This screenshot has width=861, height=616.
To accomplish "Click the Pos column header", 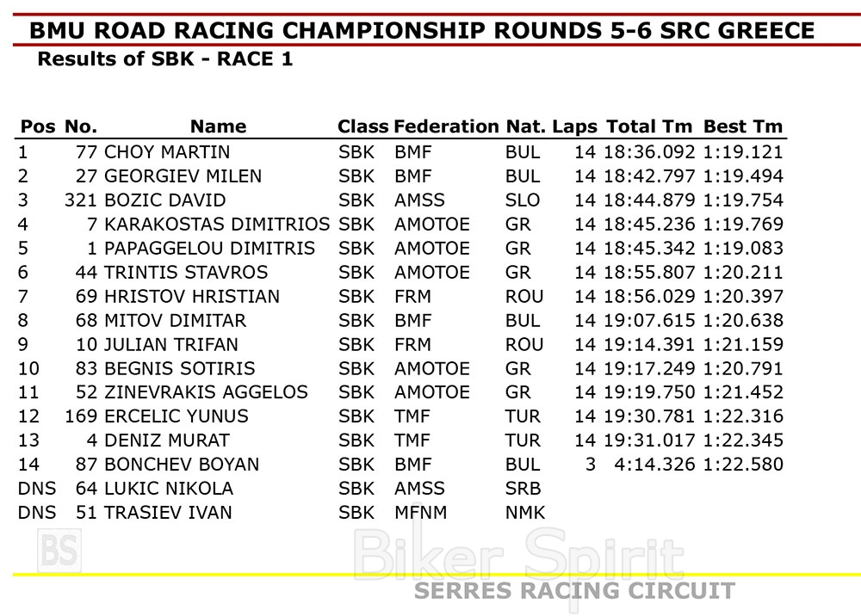I will [37, 126].
